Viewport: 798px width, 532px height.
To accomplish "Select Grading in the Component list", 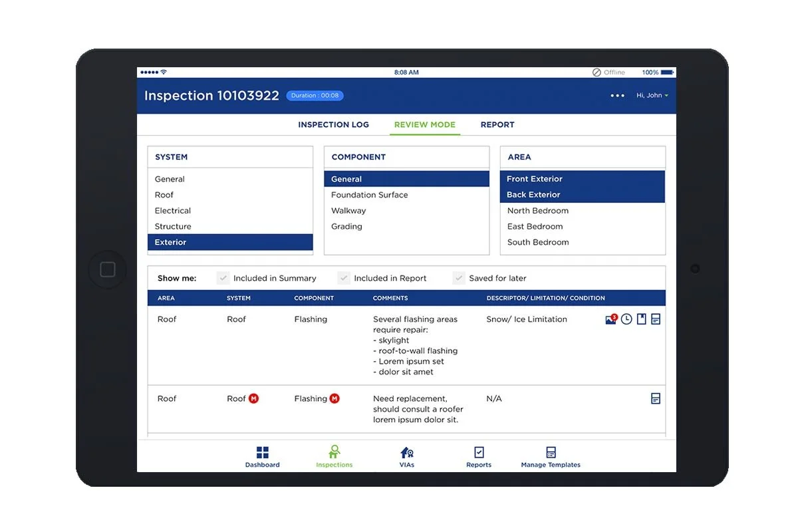I will click(407, 227).
